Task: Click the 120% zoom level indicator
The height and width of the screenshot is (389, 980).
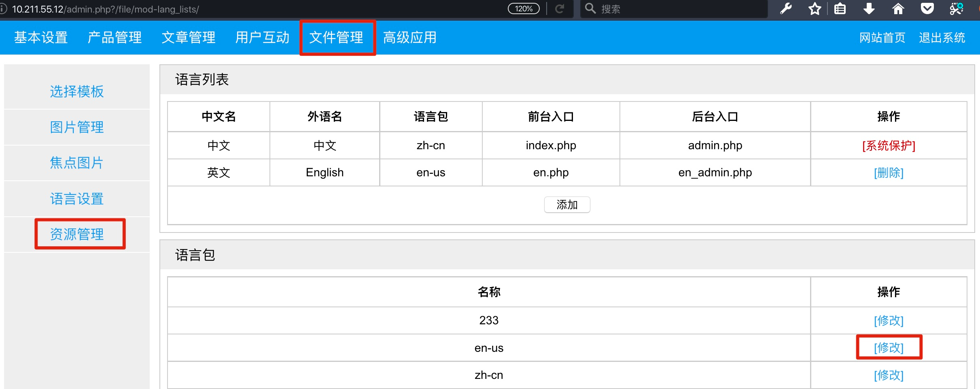Action: pyautogui.click(x=524, y=9)
